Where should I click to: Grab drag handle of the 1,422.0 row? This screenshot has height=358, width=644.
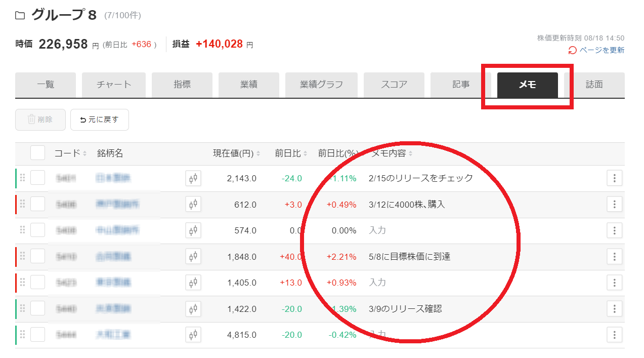pos(22,308)
